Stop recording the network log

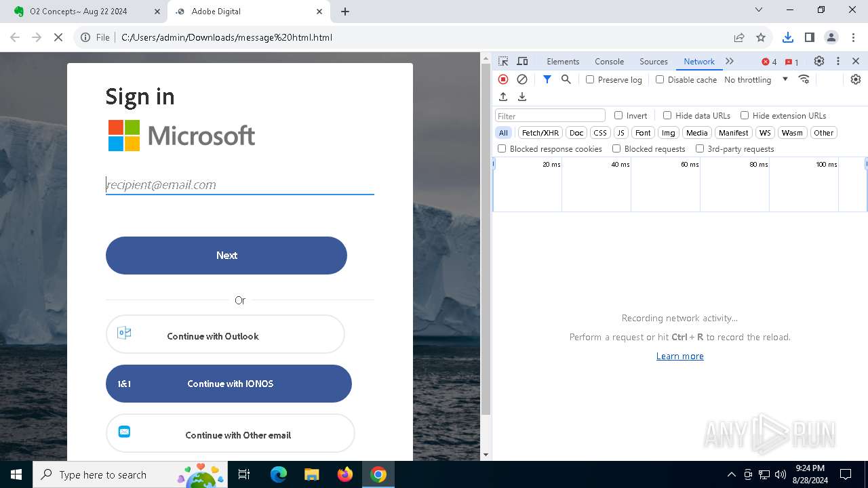[x=503, y=79]
